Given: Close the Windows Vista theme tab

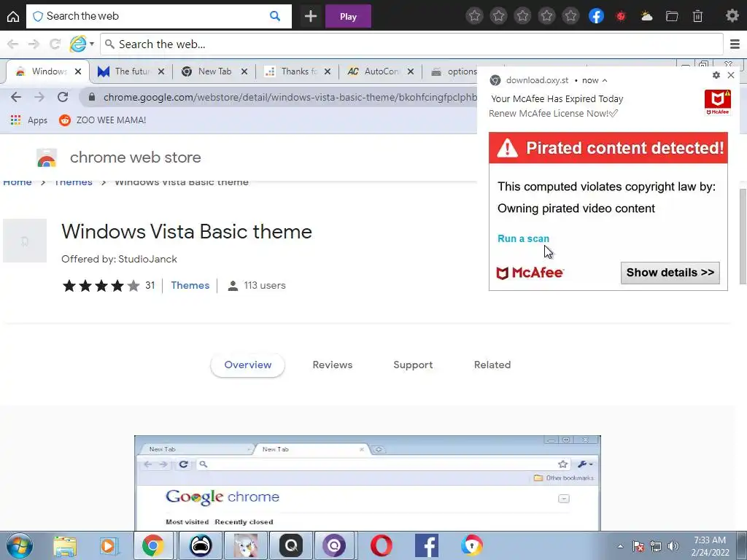Looking at the screenshot, I should [78, 71].
